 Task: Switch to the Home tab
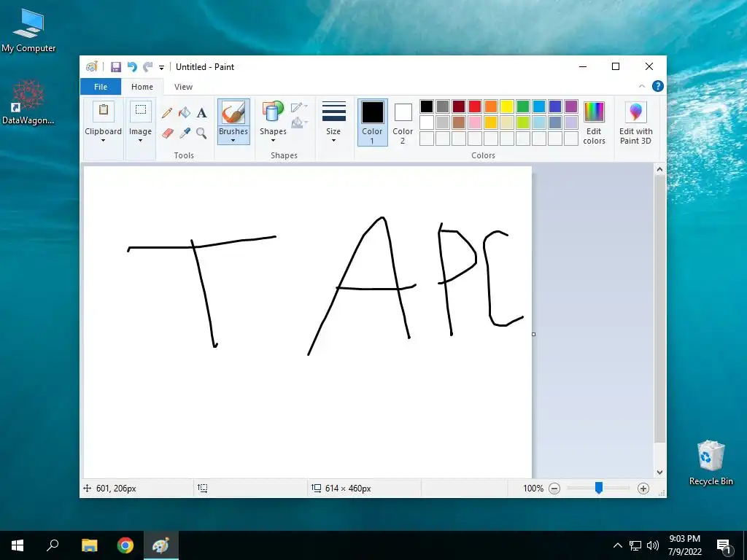pos(142,87)
